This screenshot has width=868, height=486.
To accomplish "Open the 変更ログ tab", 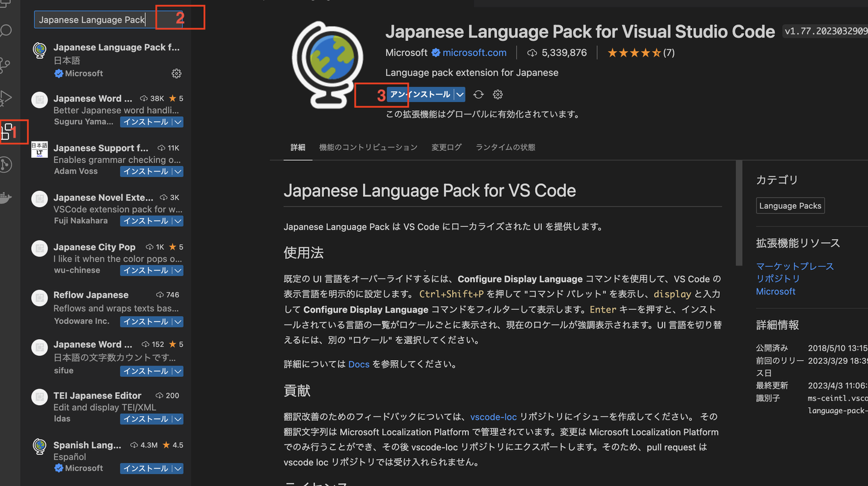I will coord(447,147).
